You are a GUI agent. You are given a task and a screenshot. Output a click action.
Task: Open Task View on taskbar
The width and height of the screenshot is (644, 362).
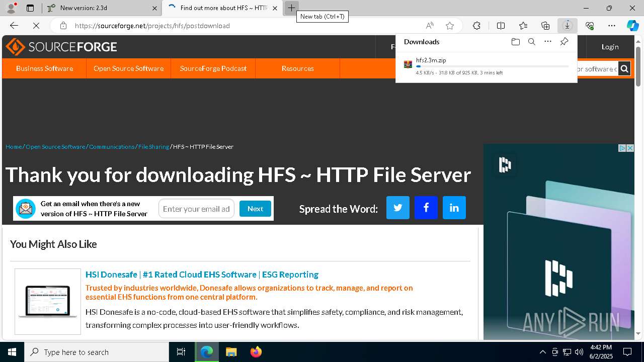click(181, 352)
